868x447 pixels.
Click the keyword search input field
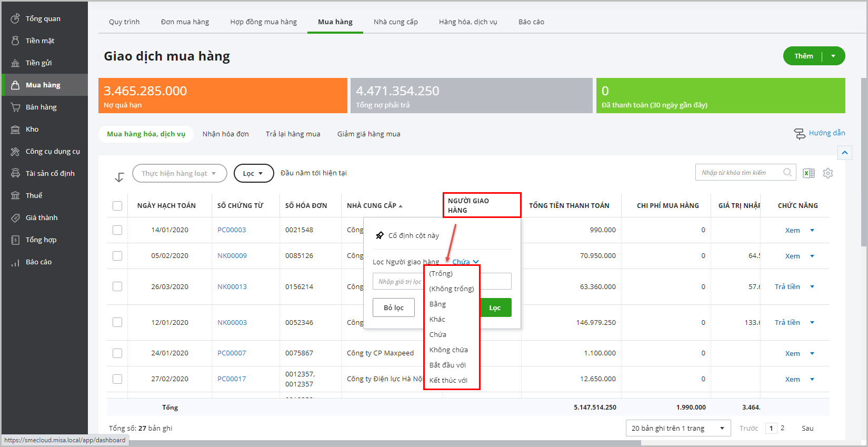tap(737, 173)
